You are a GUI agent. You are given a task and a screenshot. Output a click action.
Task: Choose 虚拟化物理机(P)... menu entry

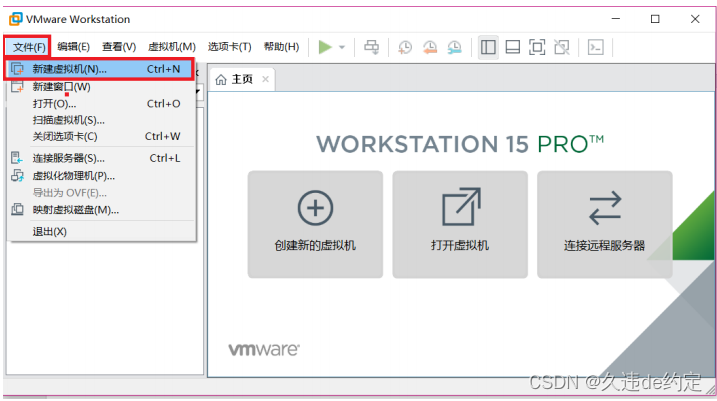pos(102,176)
